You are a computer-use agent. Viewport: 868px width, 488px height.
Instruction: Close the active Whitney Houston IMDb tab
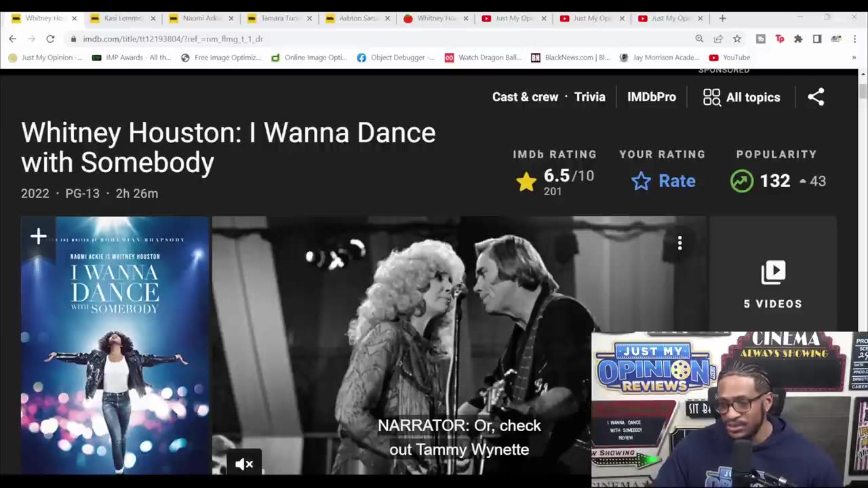pyautogui.click(x=74, y=18)
